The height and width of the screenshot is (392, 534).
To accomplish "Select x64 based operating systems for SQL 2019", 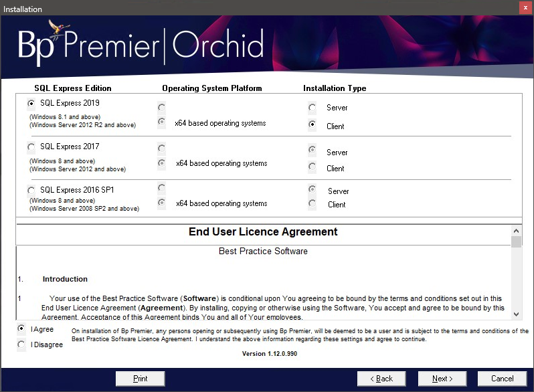I will tap(162, 122).
